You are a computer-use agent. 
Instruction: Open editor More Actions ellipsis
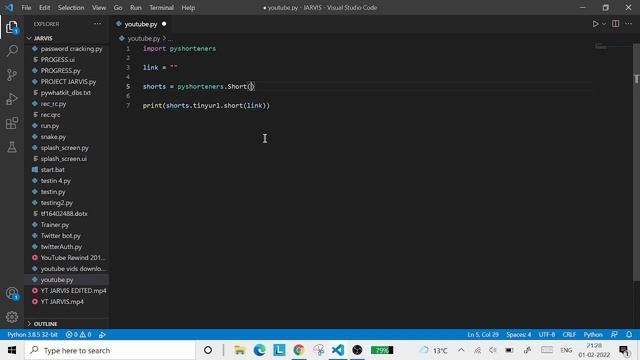(629, 24)
